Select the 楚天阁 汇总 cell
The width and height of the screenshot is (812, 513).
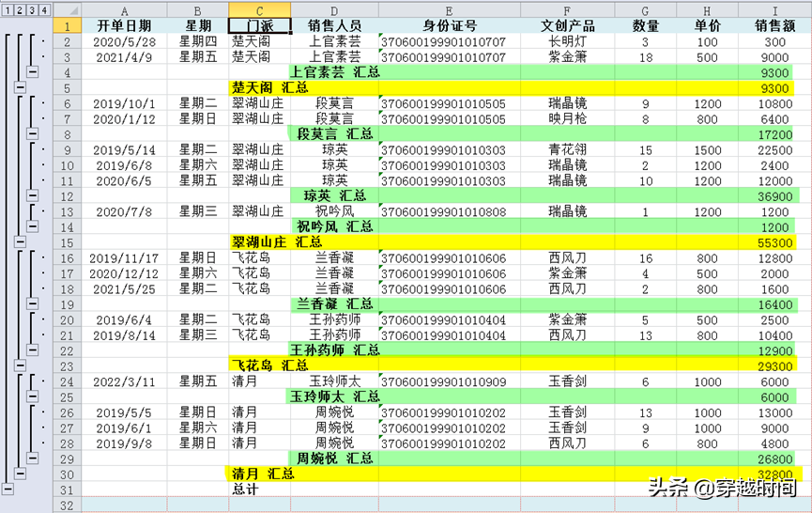pyautogui.click(x=259, y=87)
